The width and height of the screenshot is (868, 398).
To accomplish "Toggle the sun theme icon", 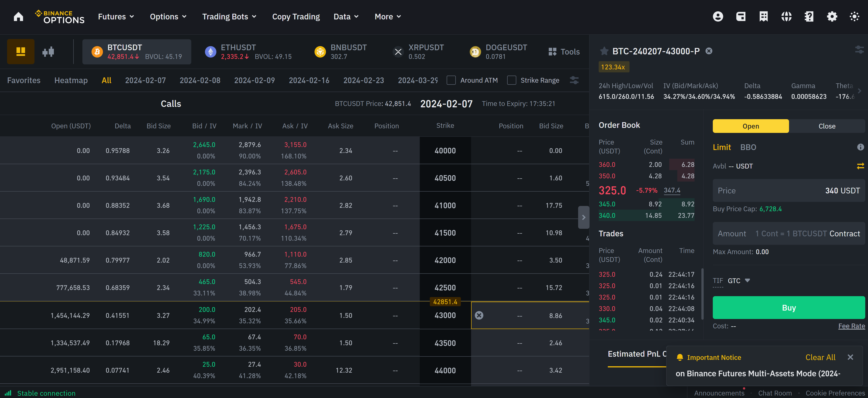I will 854,16.
